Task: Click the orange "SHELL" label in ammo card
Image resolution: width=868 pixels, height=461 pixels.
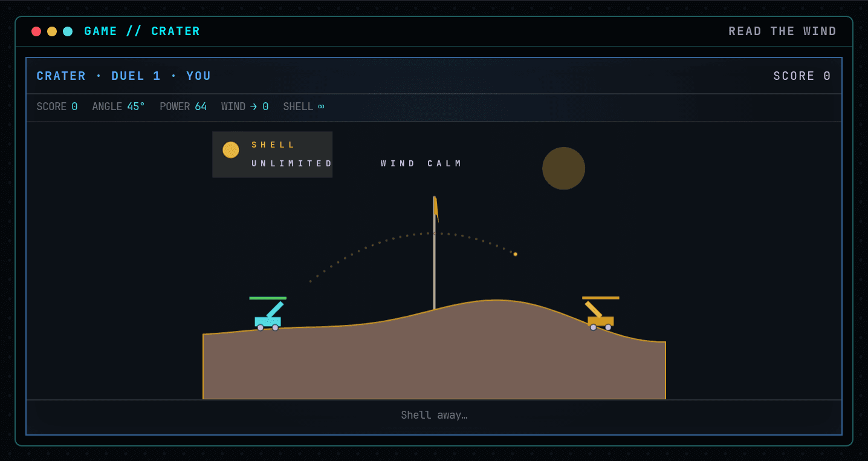Action: pyautogui.click(x=273, y=145)
